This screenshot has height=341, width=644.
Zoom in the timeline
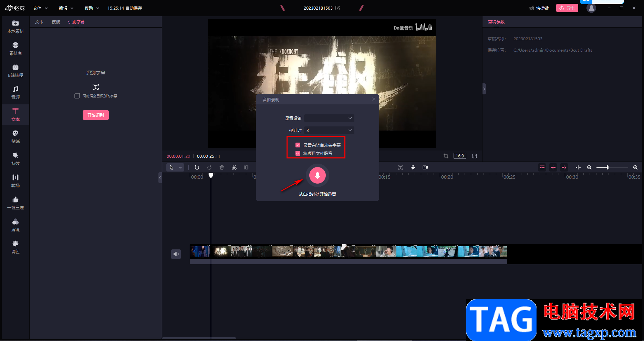635,167
